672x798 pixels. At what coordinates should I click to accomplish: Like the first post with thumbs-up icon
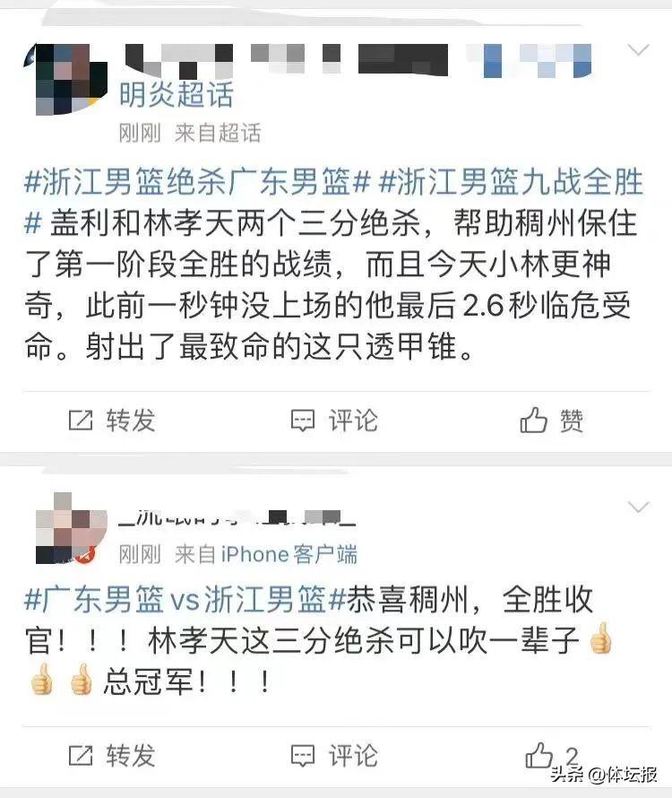533,420
